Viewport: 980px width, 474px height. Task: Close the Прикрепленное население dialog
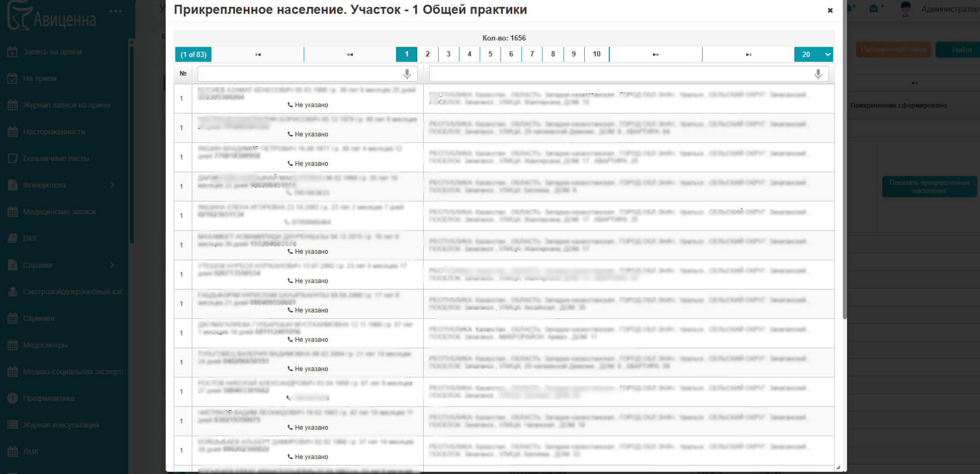click(830, 10)
